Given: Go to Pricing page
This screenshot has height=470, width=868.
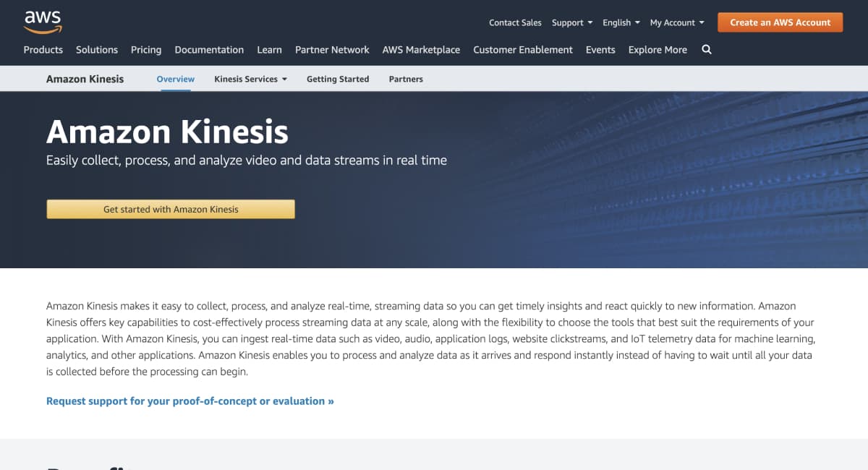Looking at the screenshot, I should (146, 49).
